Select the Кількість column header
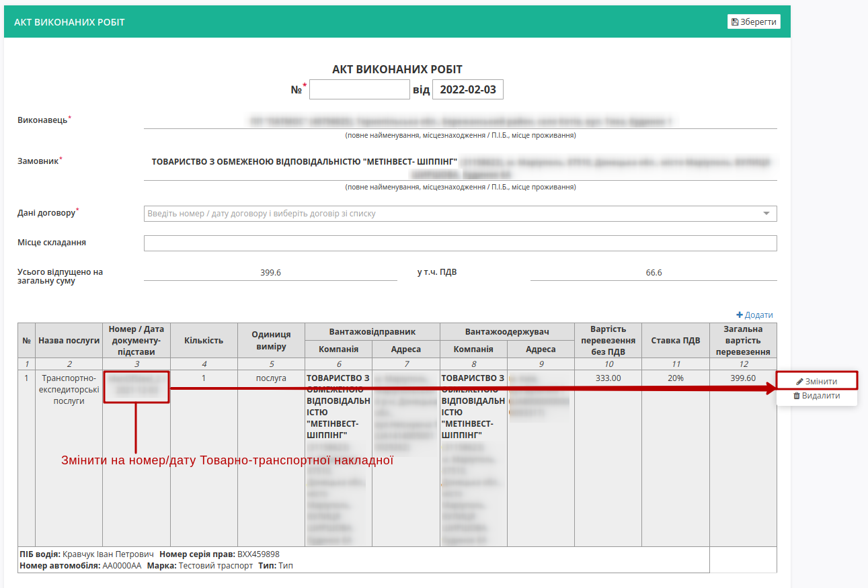This screenshot has height=588, width=868. 204,341
